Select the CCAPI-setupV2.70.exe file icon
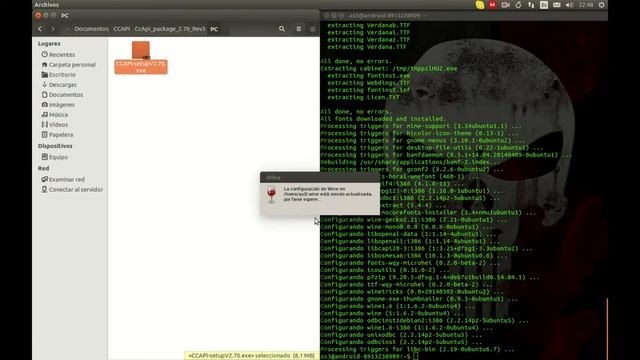640x360 pixels. click(141, 50)
